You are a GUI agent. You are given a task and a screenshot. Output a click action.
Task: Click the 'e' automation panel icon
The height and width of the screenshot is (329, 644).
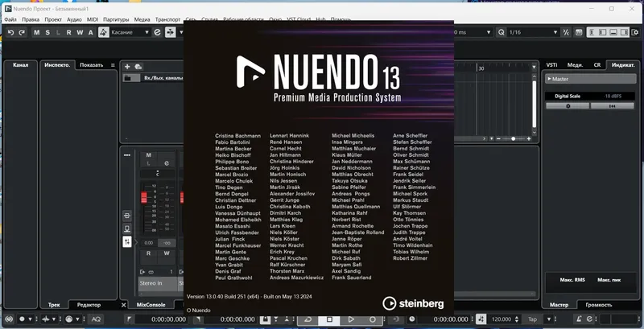pyautogui.click(x=157, y=32)
